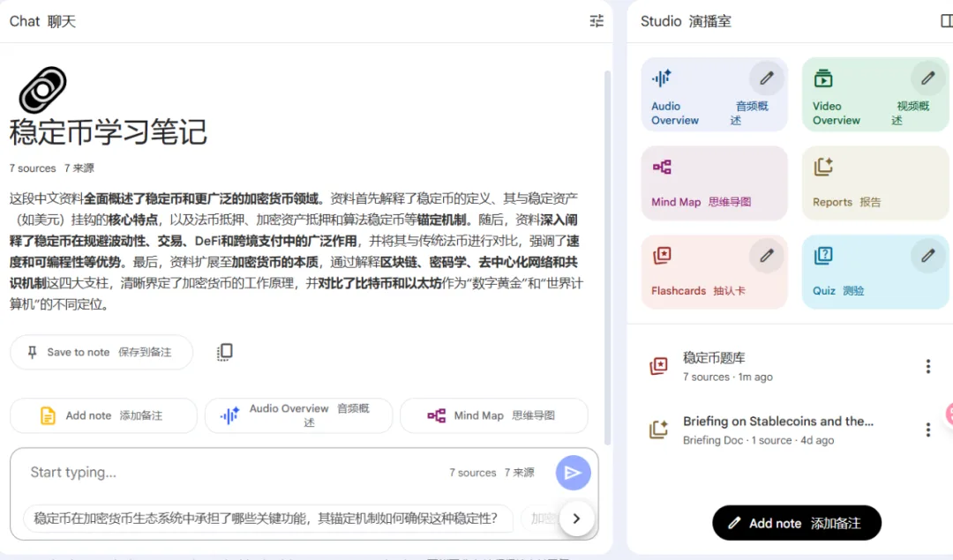This screenshot has width=953, height=560.
Task: Generate Audio Overview from Studio card
Action: click(714, 94)
